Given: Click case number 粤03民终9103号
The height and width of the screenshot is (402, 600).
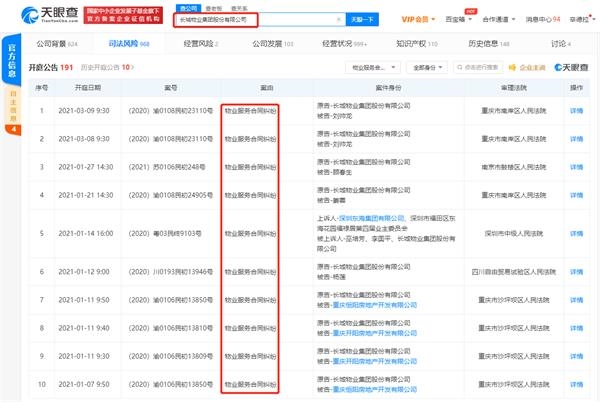Looking at the screenshot, I should pyautogui.click(x=165, y=233).
